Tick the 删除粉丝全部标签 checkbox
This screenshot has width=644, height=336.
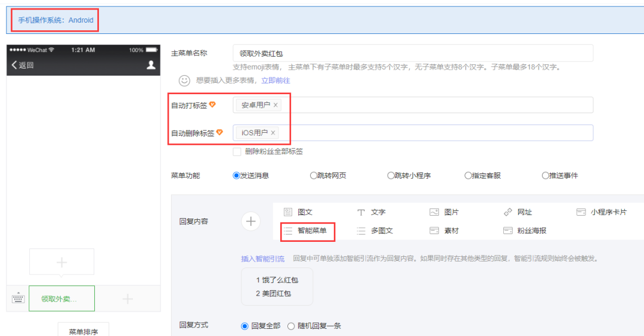237,151
